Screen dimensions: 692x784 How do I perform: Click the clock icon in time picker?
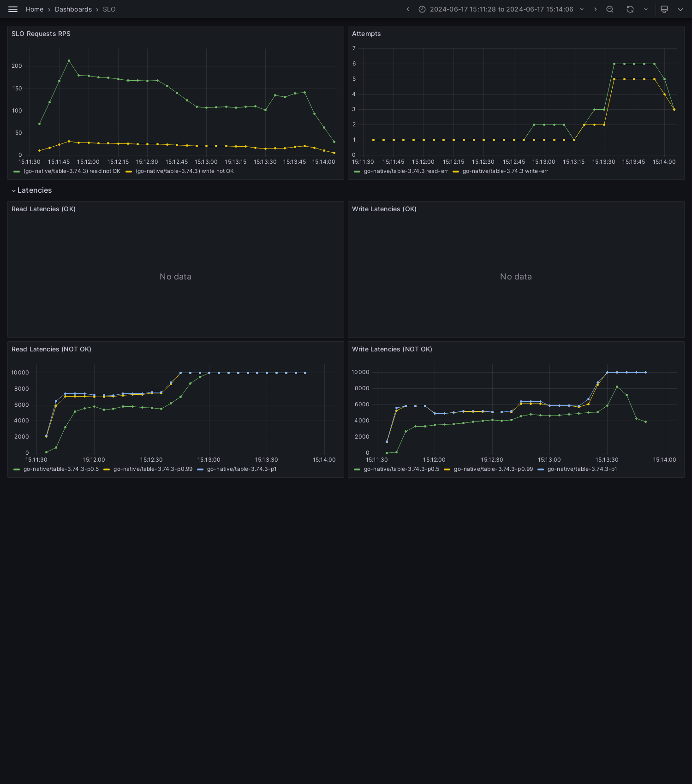[422, 9]
